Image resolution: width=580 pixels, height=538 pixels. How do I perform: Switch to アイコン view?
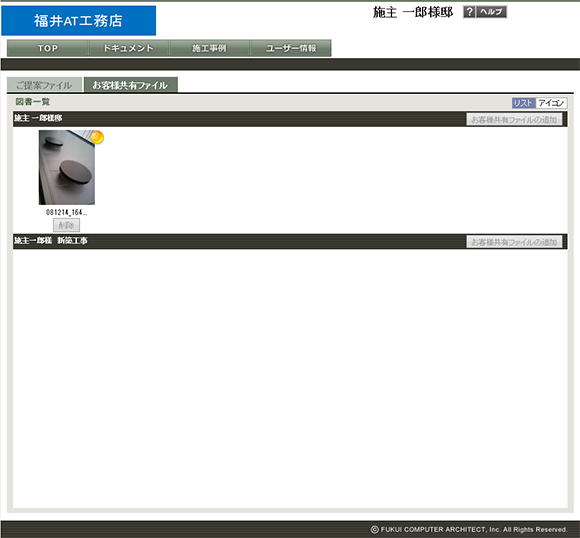[x=551, y=103]
